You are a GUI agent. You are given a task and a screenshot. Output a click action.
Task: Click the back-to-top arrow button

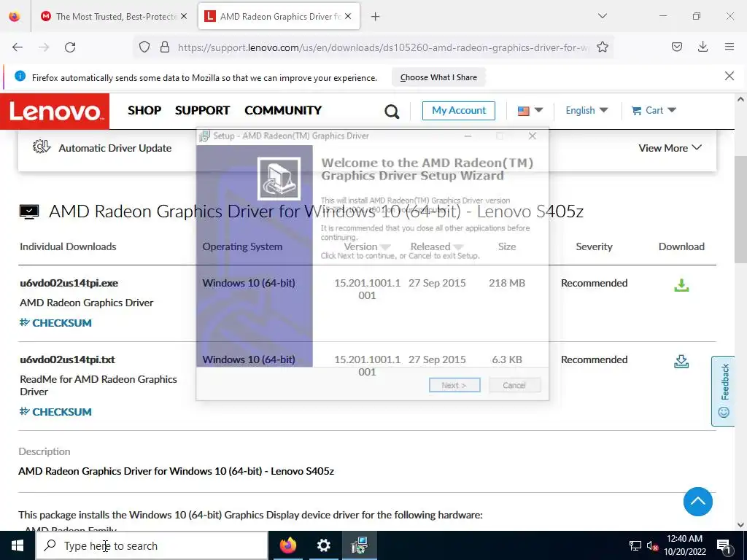[x=697, y=502]
